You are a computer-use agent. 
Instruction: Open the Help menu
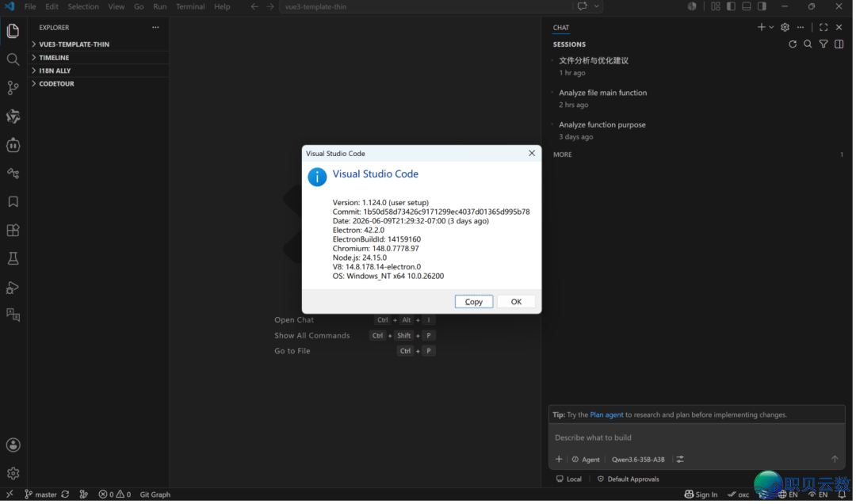coord(223,6)
